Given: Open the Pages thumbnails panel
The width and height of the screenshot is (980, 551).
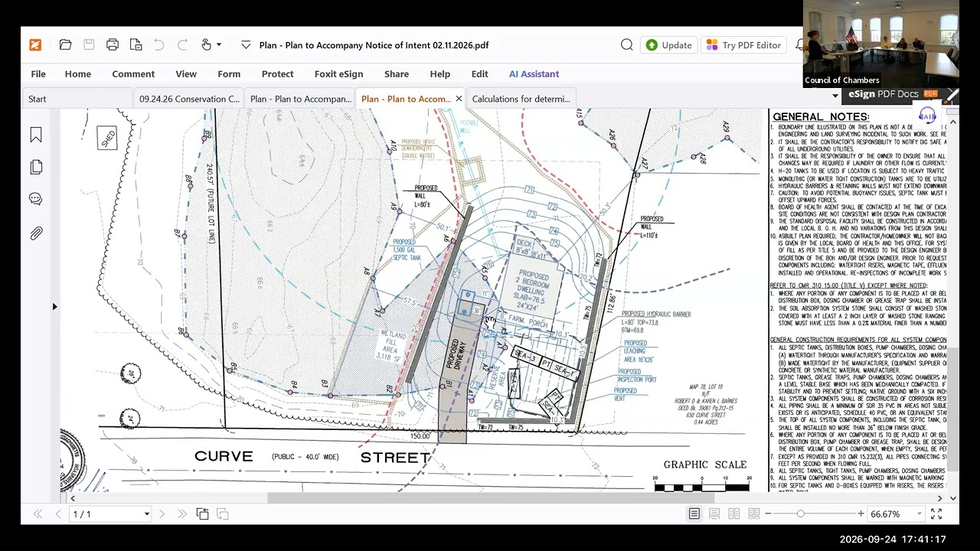Looking at the screenshot, I should pos(36,168).
